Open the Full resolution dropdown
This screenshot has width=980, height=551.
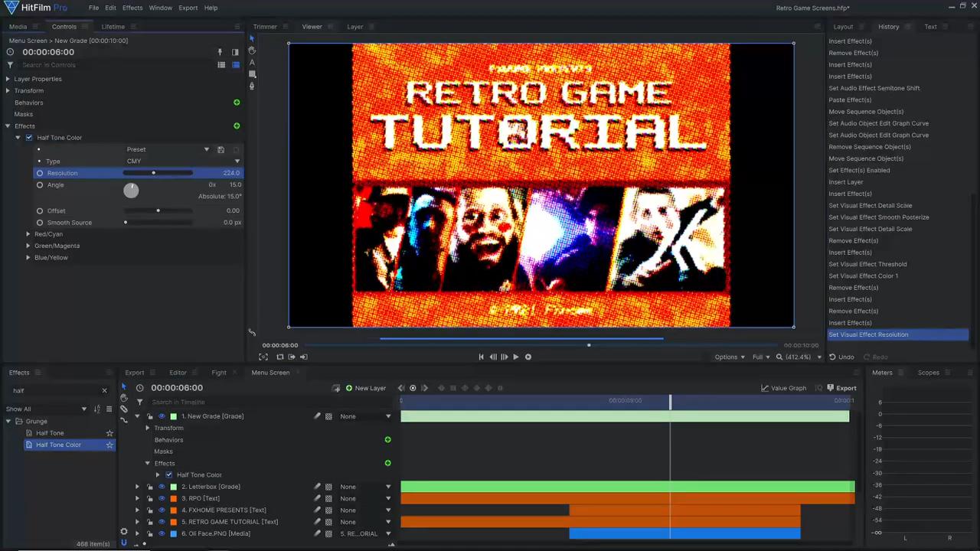(761, 357)
